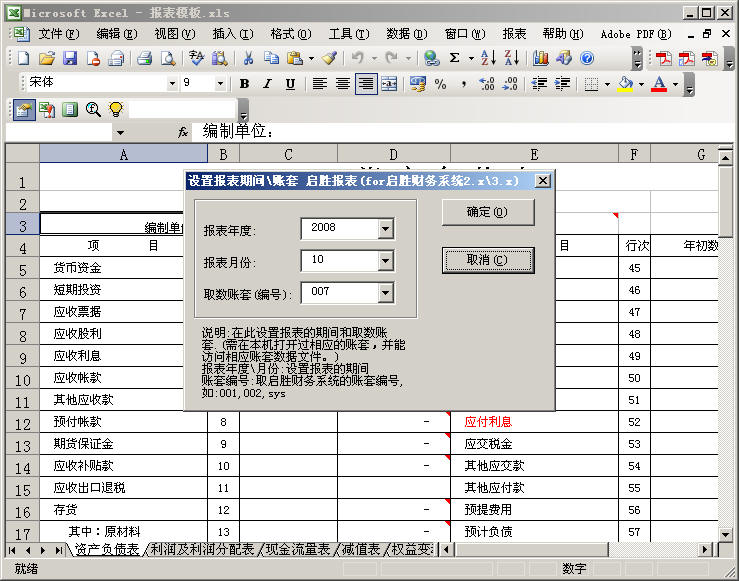Viewport: 739px width, 581px height.
Task: Open the borders dropdown arrow
Action: click(x=607, y=84)
